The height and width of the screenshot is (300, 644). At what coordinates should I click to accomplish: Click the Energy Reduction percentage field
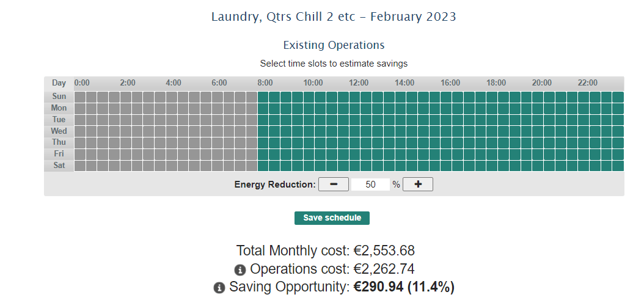pos(370,185)
